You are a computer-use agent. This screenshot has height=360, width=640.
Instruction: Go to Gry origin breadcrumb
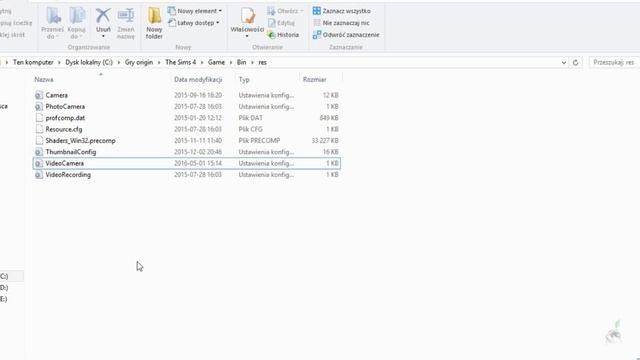click(139, 62)
